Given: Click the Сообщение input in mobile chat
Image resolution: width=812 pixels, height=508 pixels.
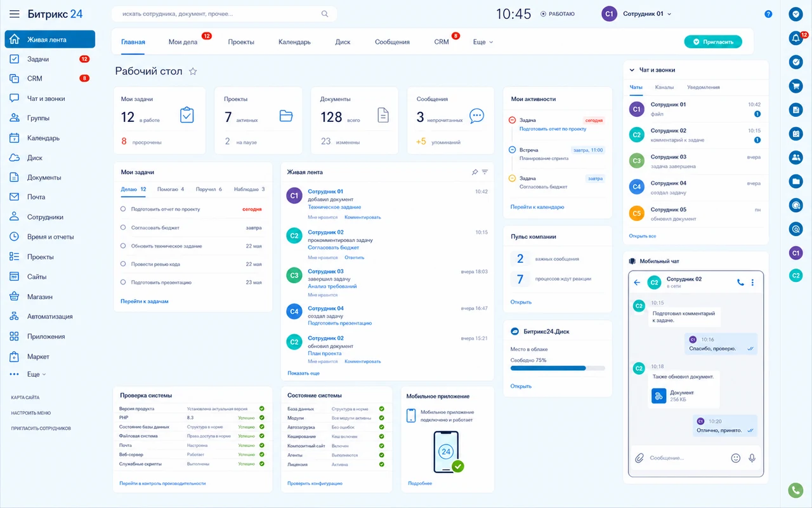Looking at the screenshot, I should point(687,458).
